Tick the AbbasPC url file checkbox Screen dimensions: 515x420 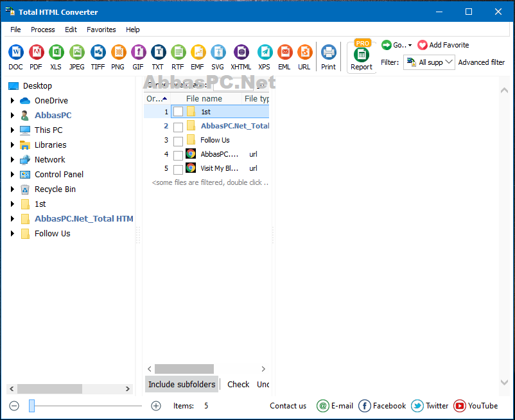[x=178, y=155]
